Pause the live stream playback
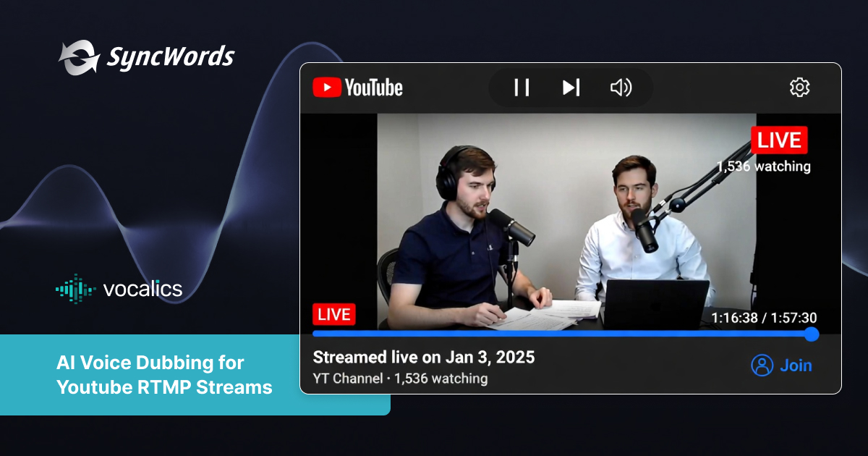The height and width of the screenshot is (456, 868). click(521, 88)
